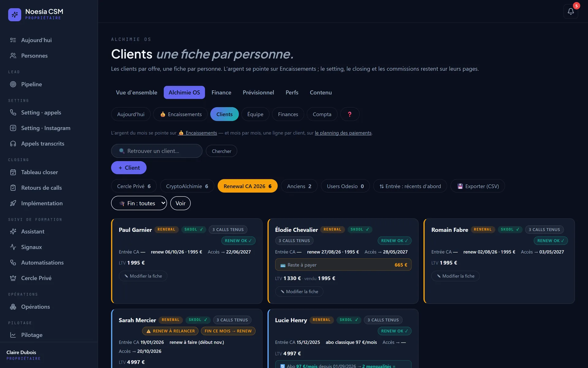Click the Pipeline target icon
The image size is (588, 368).
pos(13,84)
